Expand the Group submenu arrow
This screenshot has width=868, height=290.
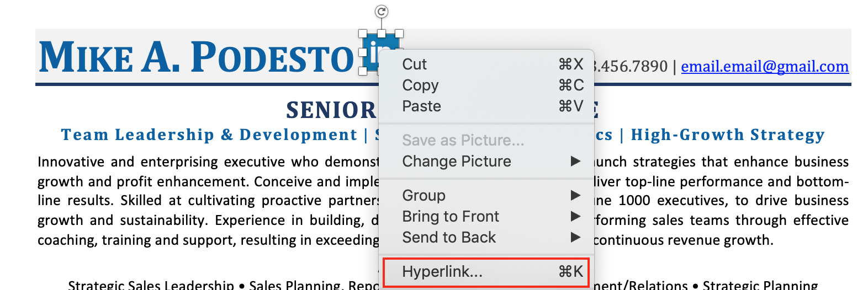point(575,195)
